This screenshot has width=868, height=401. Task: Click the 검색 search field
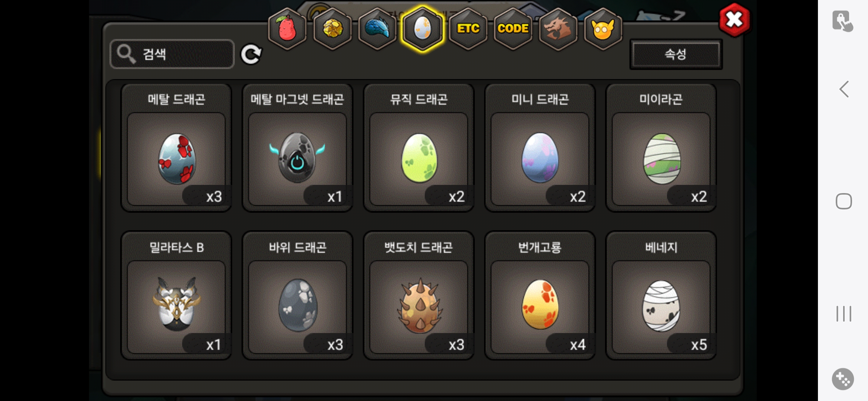click(172, 54)
